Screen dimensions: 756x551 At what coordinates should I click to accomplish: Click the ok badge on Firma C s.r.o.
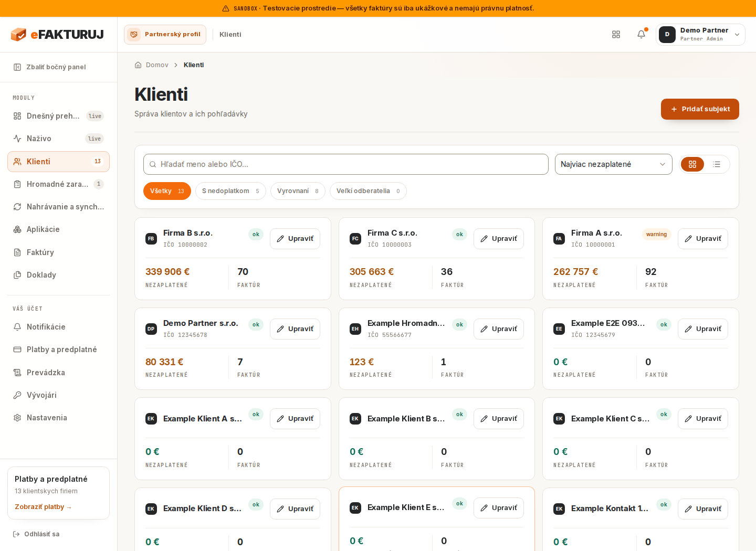point(459,235)
